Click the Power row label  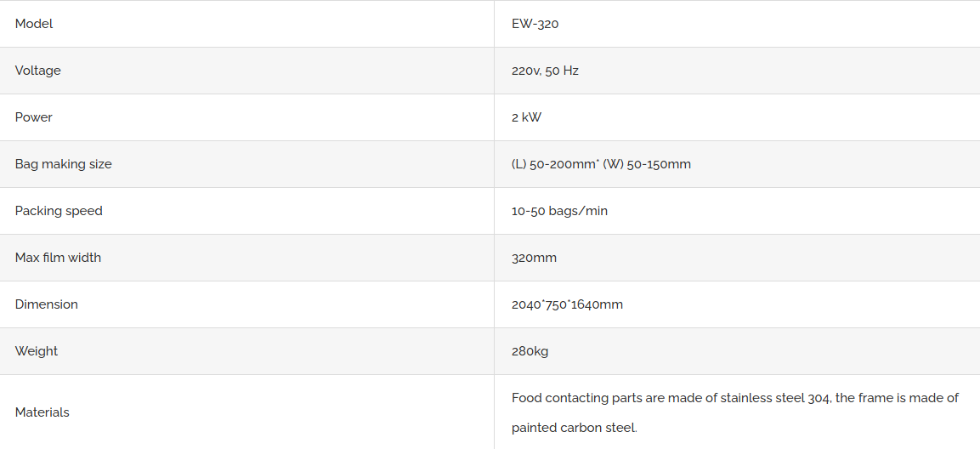(34, 117)
